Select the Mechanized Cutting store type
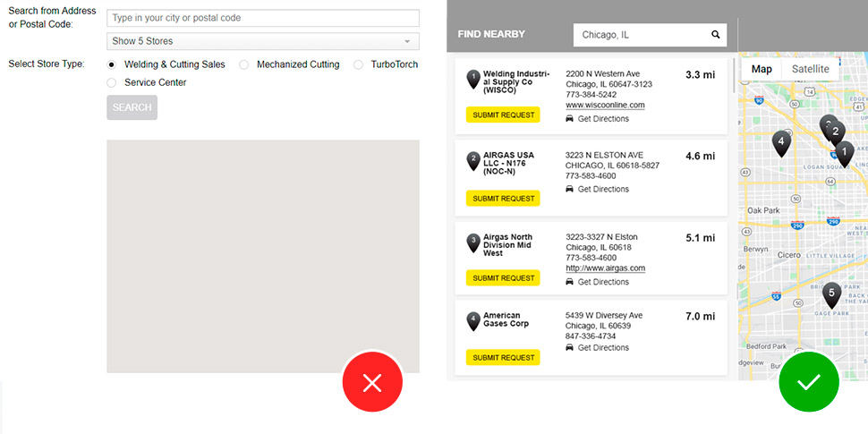The height and width of the screenshot is (434, 868). coord(244,64)
